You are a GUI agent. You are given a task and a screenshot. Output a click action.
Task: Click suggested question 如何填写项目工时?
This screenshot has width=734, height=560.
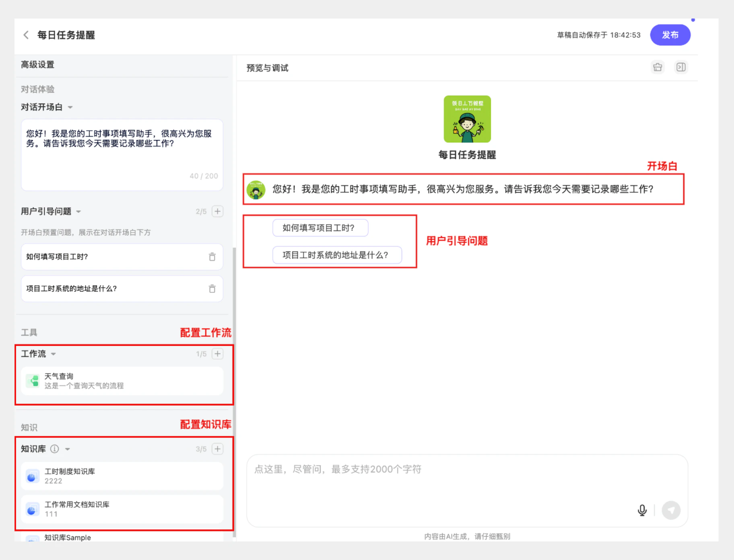point(320,228)
